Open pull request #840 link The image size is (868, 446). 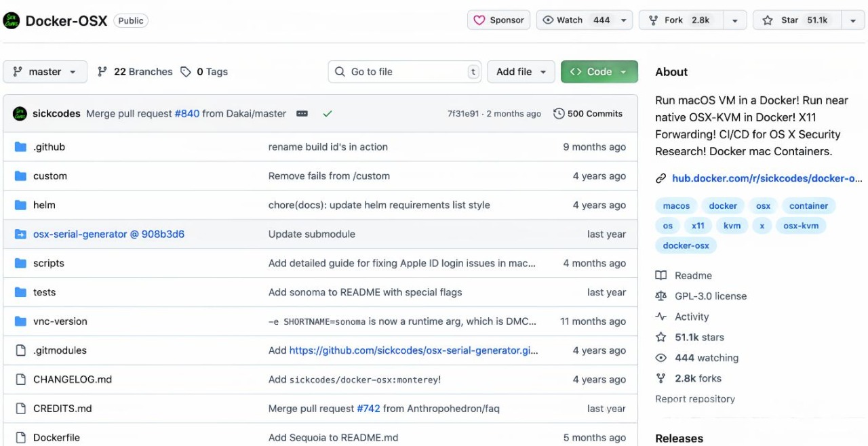(x=187, y=114)
